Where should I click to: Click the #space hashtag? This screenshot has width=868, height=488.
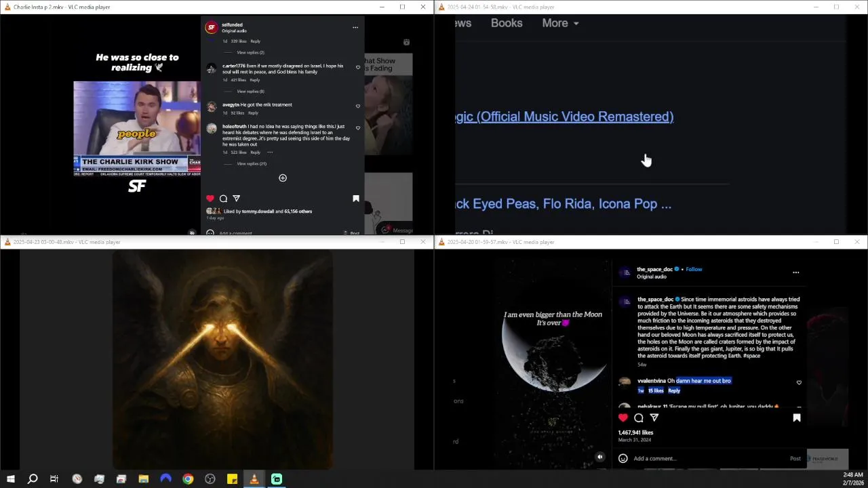click(x=751, y=356)
